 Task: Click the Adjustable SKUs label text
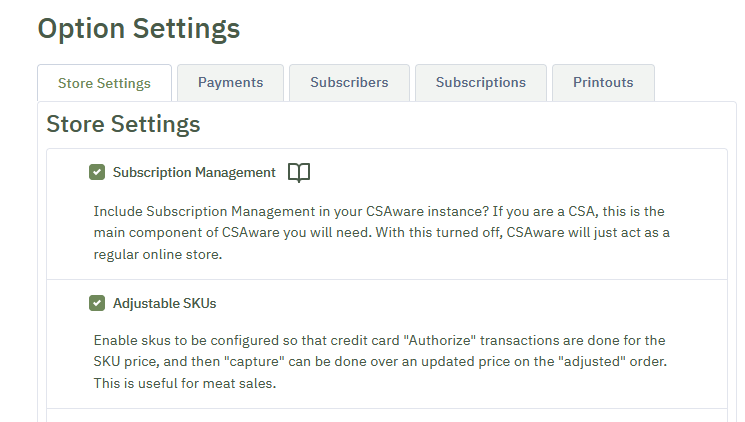[164, 303]
